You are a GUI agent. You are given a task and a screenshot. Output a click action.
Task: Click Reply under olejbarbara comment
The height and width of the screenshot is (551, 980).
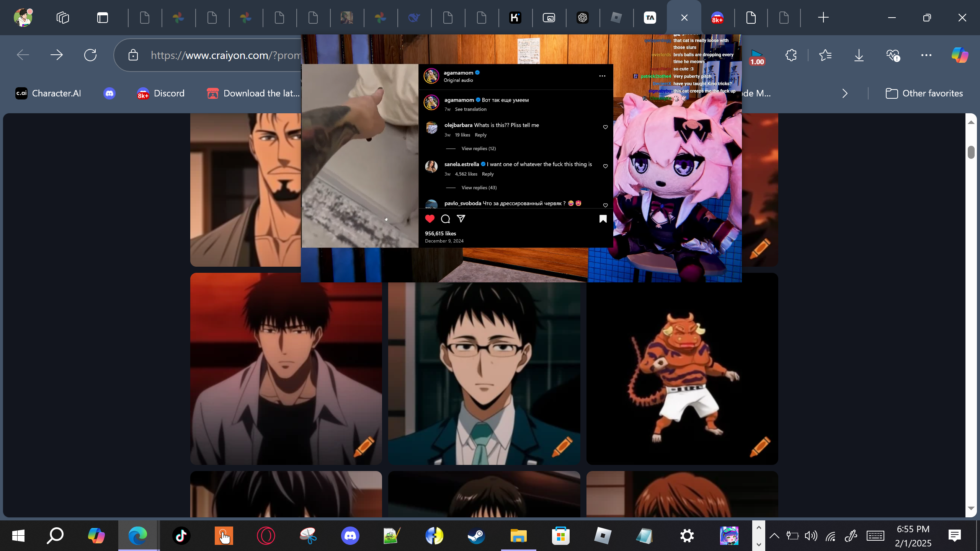tap(480, 135)
